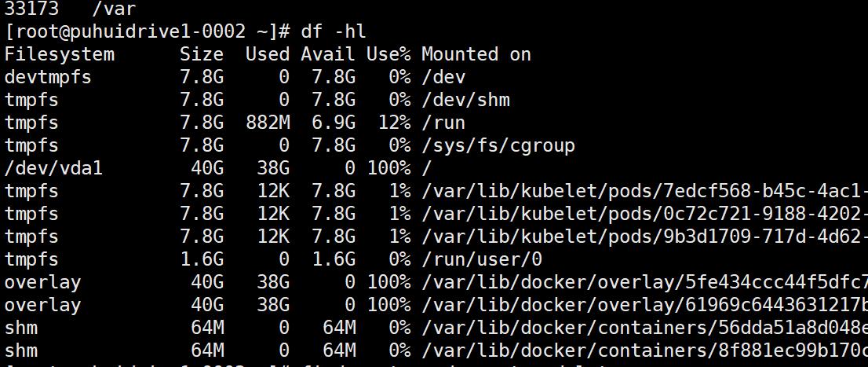Click the kubelet pods path starting 9b3d1709
868x367 pixels.
tap(645, 237)
